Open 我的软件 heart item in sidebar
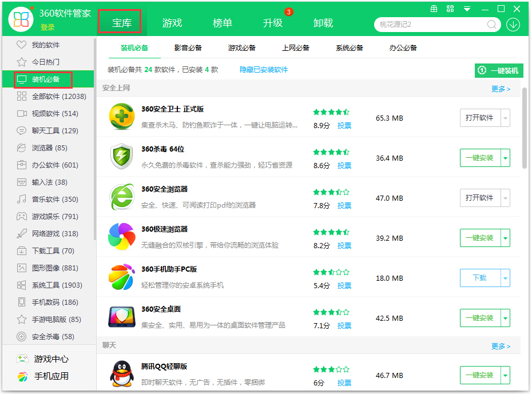 48,45
